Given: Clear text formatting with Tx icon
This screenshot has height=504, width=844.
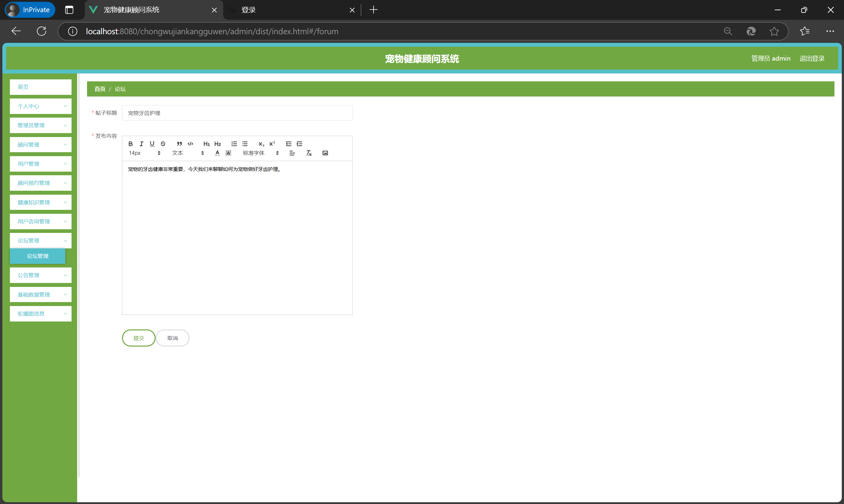Looking at the screenshot, I should [309, 153].
